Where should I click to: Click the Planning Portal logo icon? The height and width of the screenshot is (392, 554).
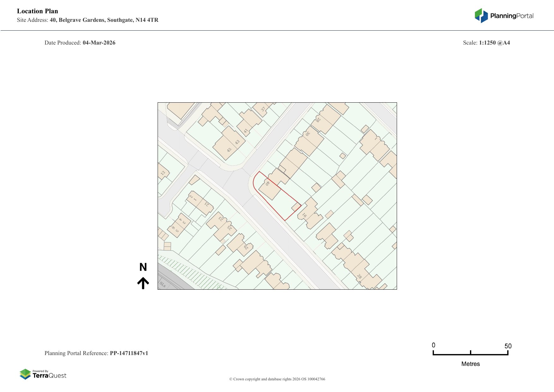tap(481, 15)
